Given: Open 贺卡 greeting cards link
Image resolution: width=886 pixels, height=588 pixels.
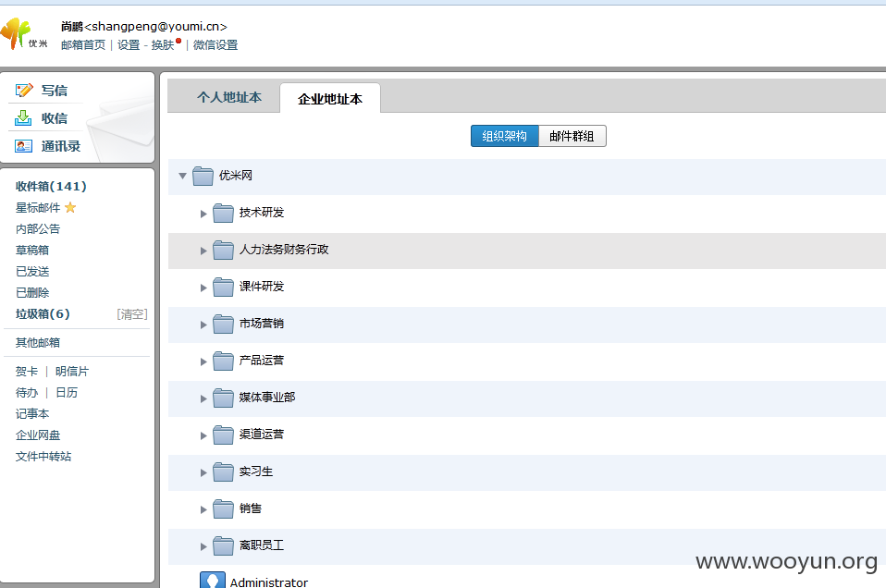Looking at the screenshot, I should 27,372.
